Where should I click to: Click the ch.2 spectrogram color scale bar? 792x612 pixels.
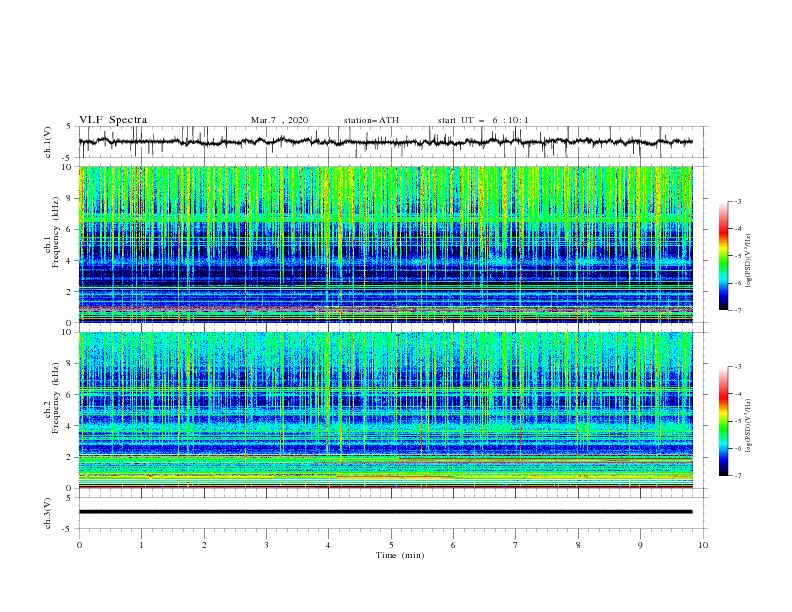(x=723, y=421)
